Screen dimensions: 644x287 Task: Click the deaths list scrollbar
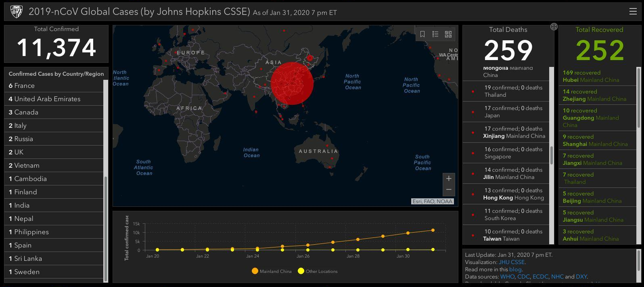[x=552, y=155]
